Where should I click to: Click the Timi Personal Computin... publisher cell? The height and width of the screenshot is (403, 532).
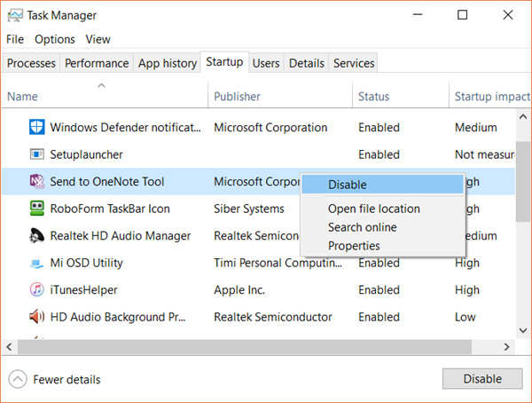(278, 263)
